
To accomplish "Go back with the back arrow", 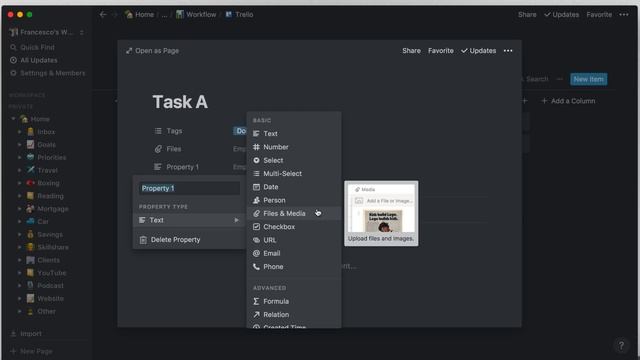I will click(103, 14).
